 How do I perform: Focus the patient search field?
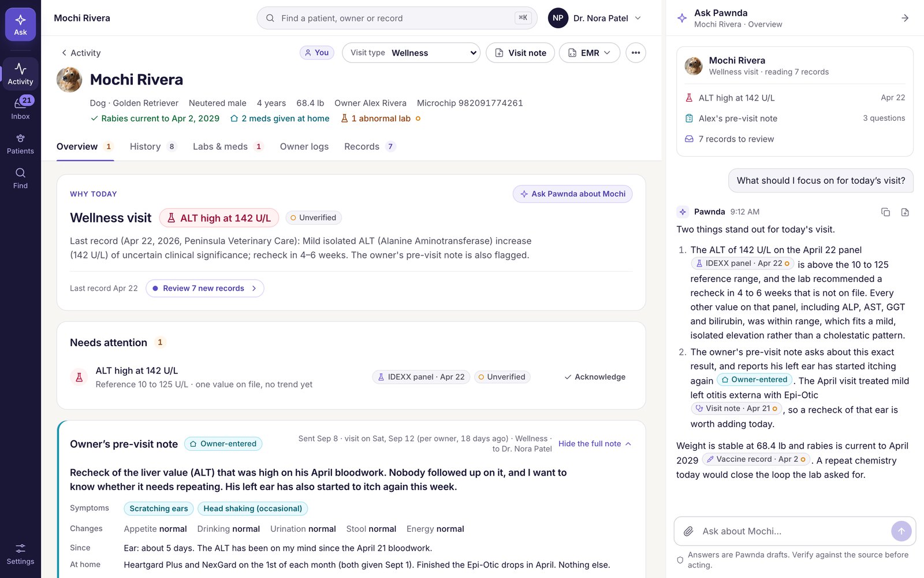click(x=397, y=18)
